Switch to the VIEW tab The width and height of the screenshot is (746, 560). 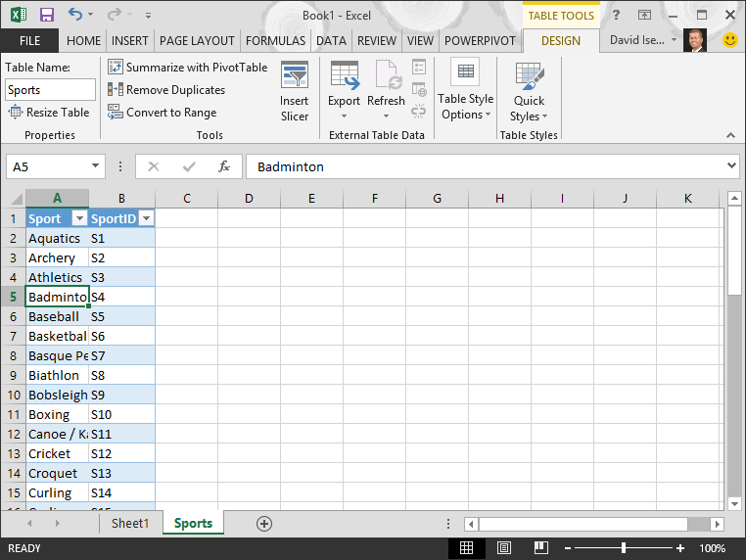coord(420,41)
